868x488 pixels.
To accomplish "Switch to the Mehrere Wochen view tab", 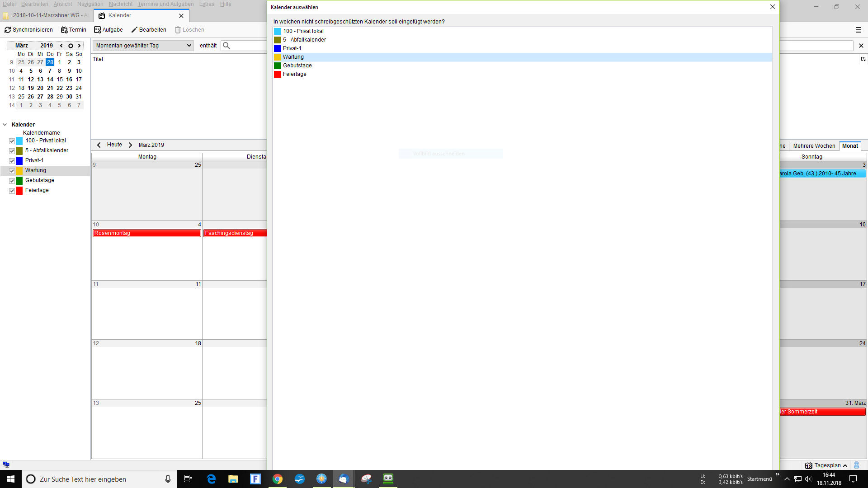I will pos(814,146).
